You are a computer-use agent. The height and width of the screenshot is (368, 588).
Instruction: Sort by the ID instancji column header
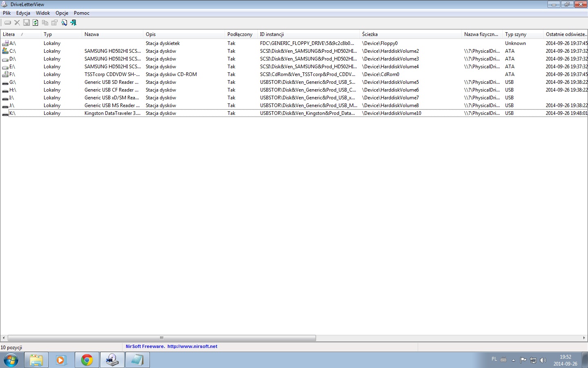click(x=309, y=34)
